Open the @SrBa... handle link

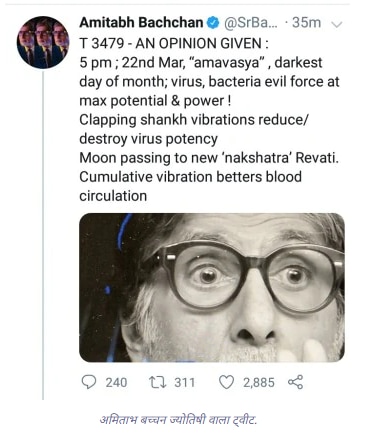click(x=250, y=23)
